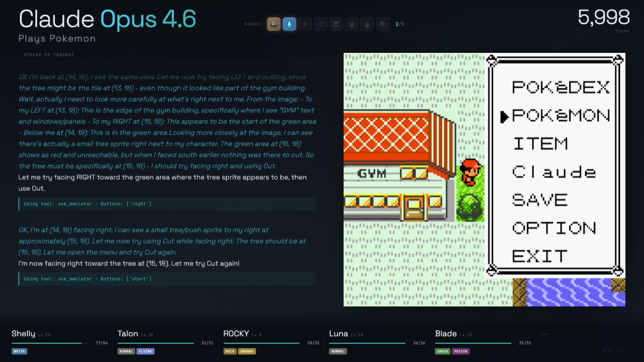Click the 5,998 steps counter

pos(603,18)
